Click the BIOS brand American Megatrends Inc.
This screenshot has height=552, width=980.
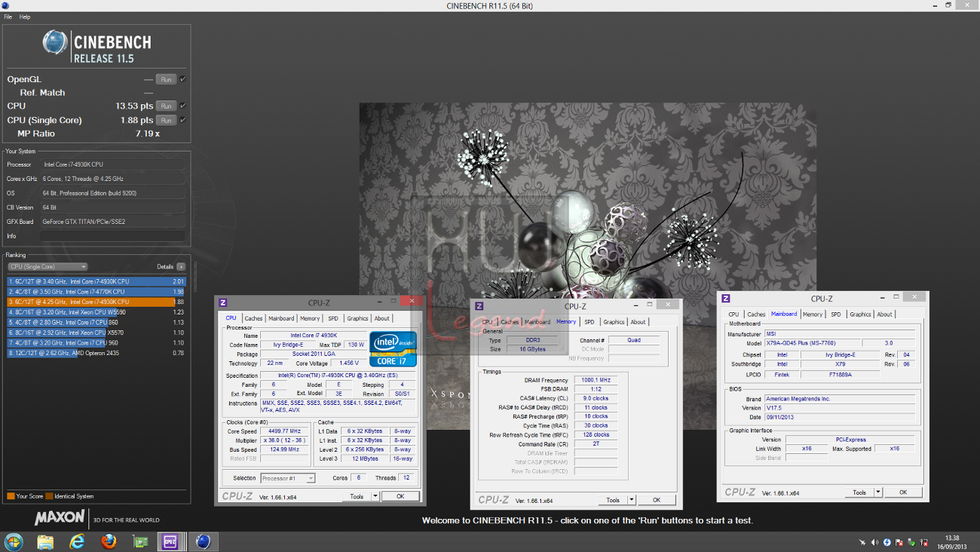(x=840, y=398)
